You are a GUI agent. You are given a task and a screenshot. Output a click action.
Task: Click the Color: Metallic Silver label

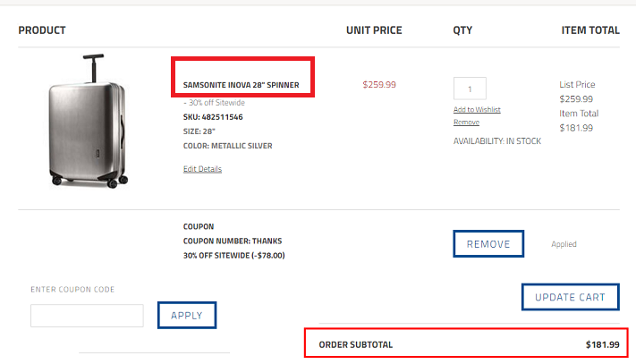(227, 146)
